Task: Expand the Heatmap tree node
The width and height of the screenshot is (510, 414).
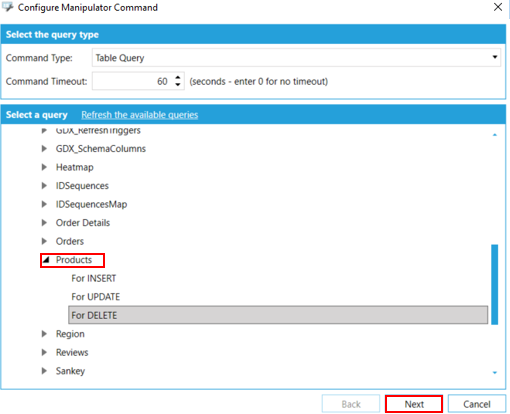Action: coord(44,167)
